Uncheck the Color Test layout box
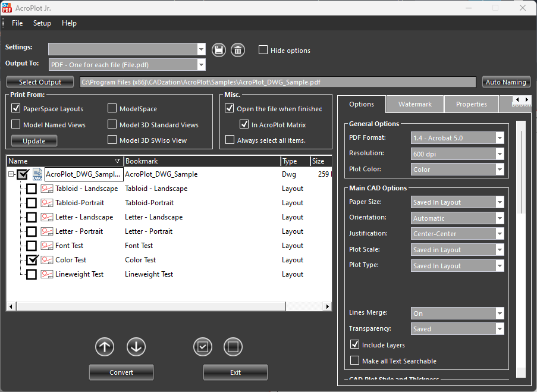 pos(32,260)
